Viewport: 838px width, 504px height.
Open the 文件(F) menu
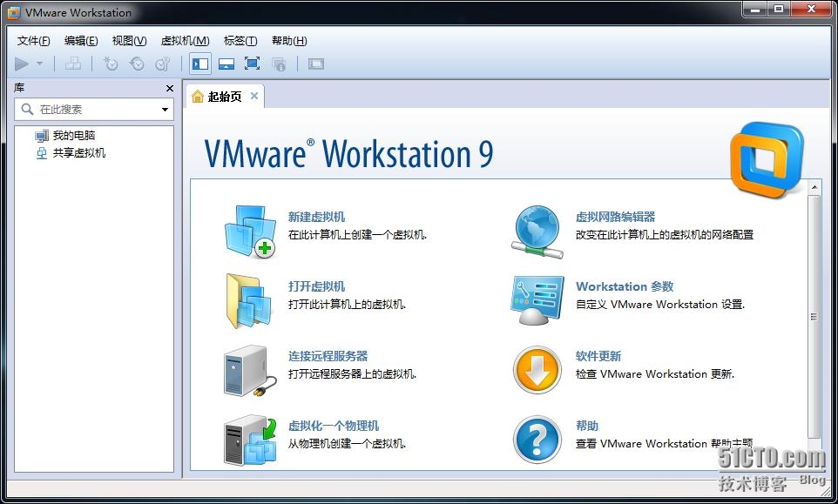tap(33, 41)
